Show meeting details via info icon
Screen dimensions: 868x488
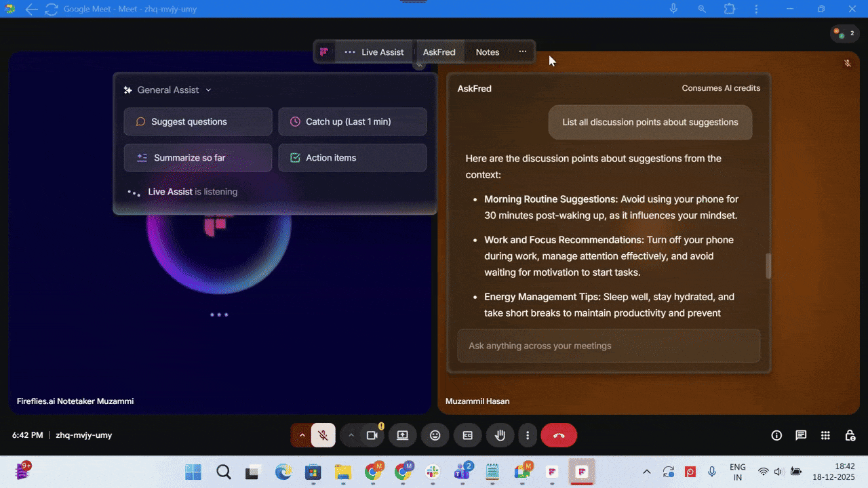776,435
